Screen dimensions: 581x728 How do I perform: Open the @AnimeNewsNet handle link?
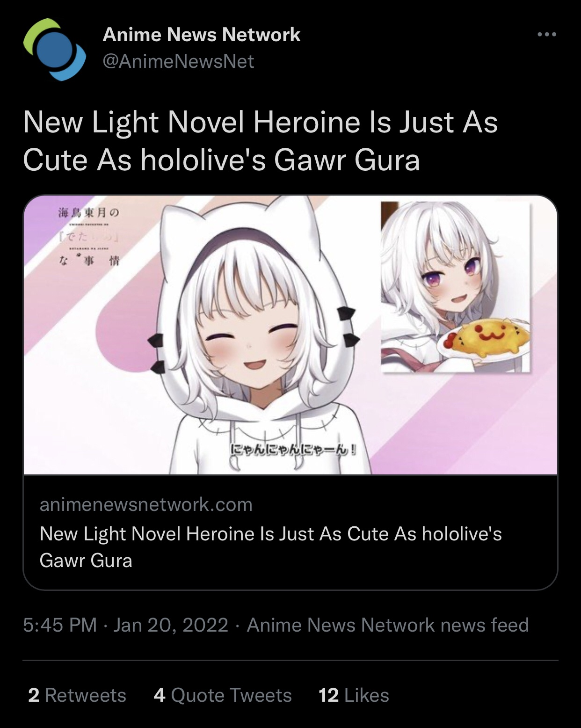coord(178,61)
